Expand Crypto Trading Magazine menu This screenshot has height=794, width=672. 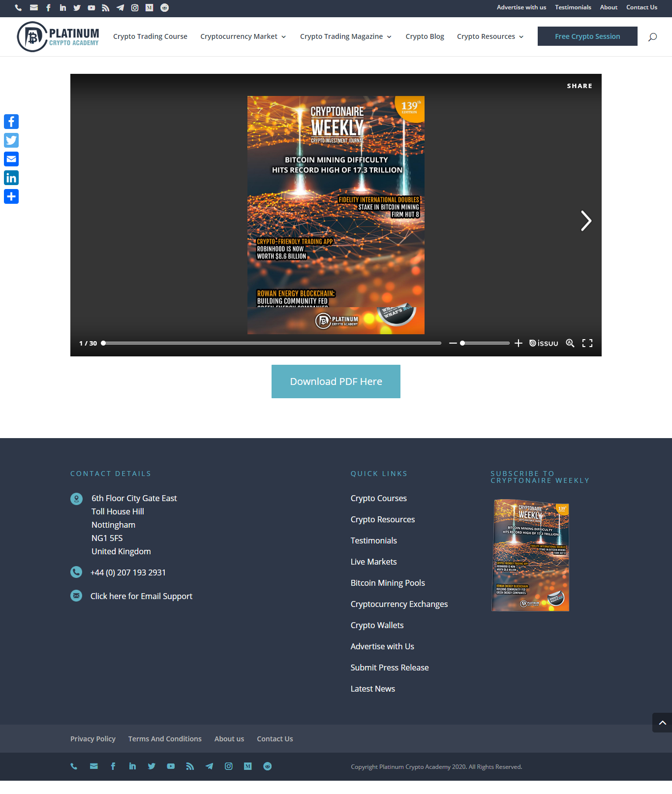(x=346, y=36)
